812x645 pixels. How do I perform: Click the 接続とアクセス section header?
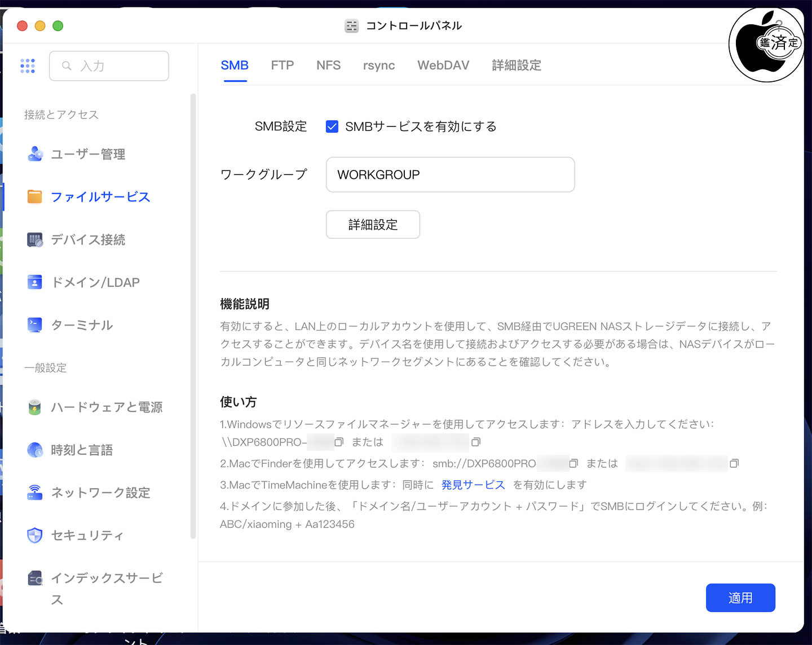click(x=61, y=115)
